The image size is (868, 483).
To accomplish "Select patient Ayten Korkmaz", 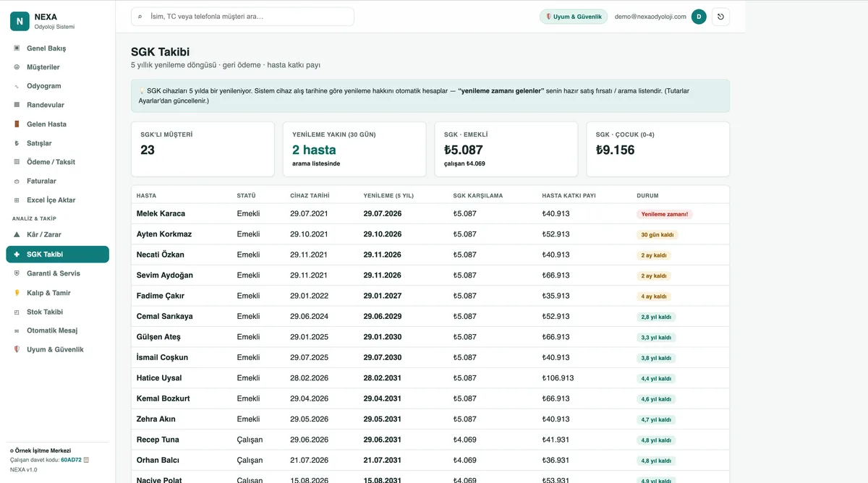I will coord(164,234).
